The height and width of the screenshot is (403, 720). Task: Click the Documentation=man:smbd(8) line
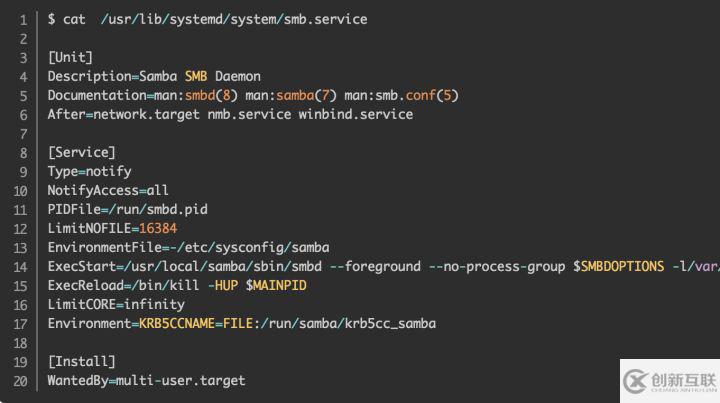253,95
